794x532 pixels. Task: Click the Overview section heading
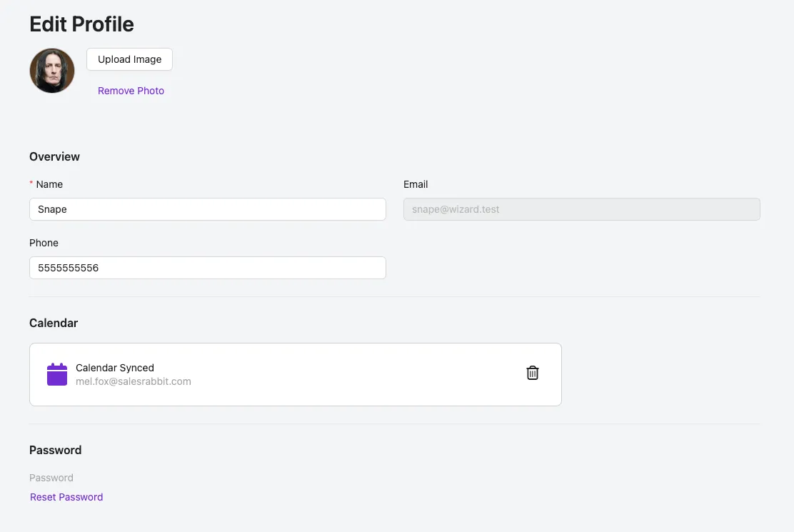coord(54,156)
